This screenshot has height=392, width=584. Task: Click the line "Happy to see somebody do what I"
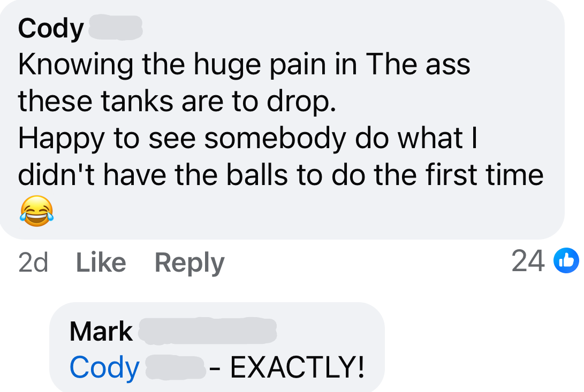[x=248, y=139]
